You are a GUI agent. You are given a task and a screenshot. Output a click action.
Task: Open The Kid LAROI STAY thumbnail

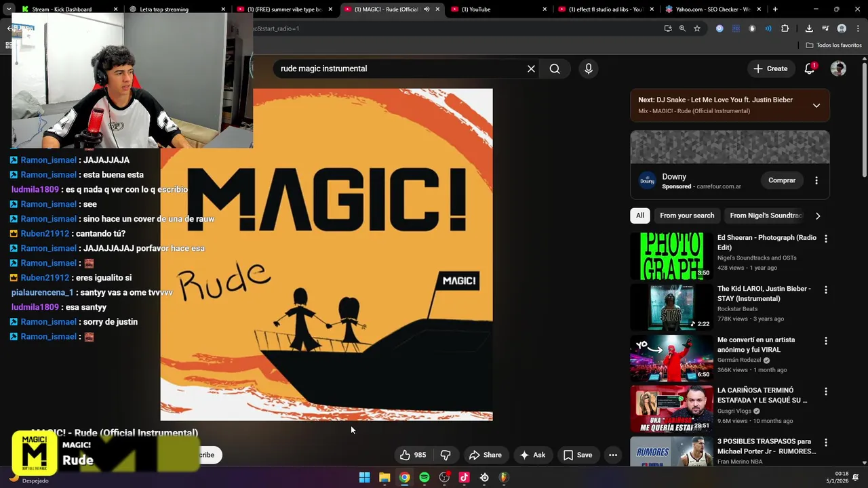pyautogui.click(x=671, y=307)
